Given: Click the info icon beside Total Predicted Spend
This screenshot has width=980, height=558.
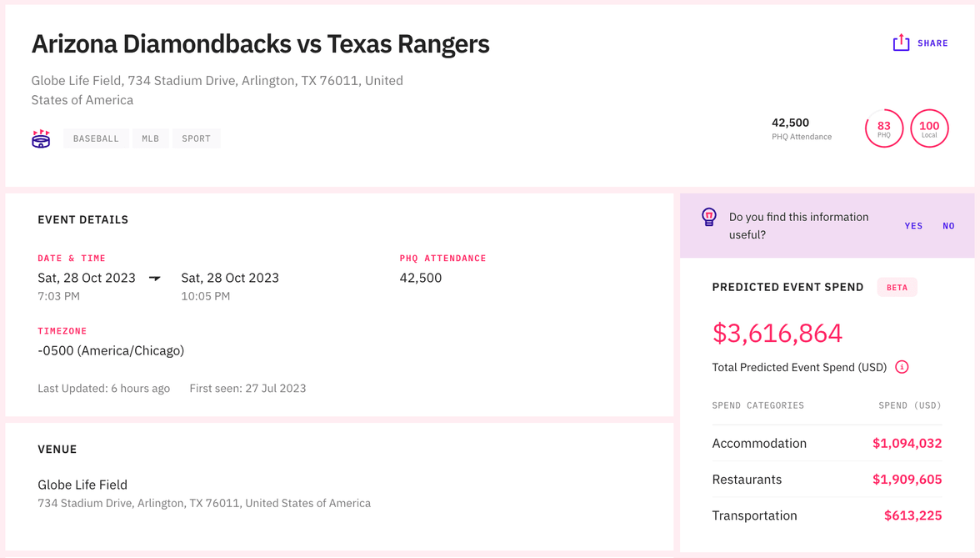Looking at the screenshot, I should click(902, 367).
